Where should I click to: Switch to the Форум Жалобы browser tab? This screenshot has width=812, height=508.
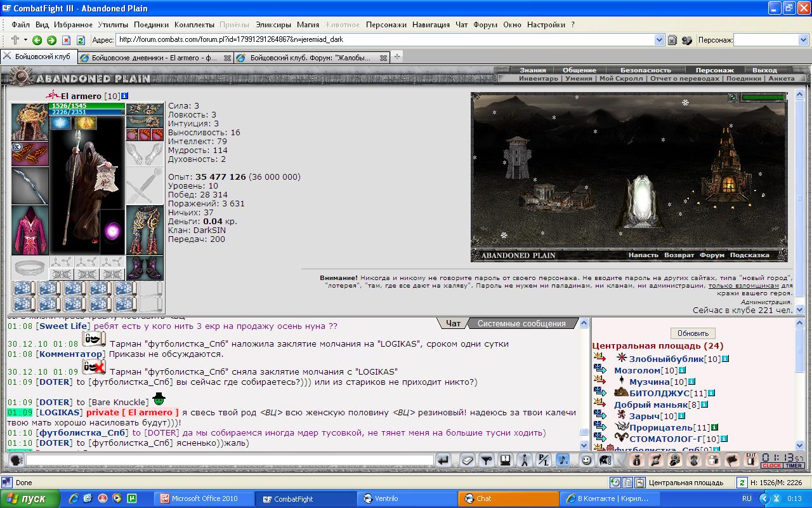click(311, 57)
